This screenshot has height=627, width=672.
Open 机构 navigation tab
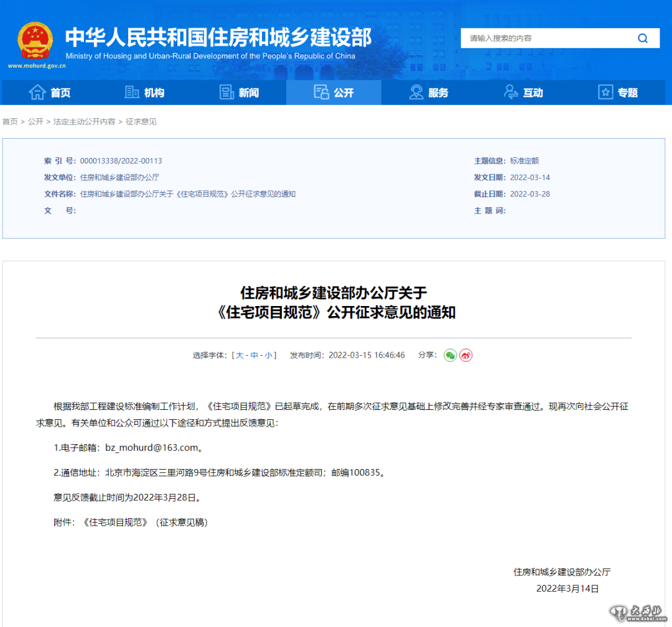coord(144,93)
